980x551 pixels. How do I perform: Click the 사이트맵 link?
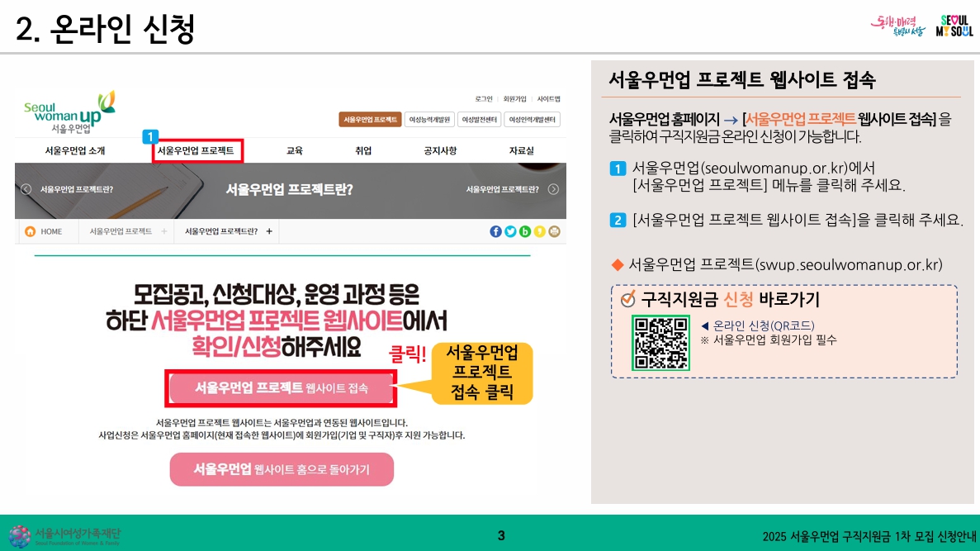tap(549, 99)
